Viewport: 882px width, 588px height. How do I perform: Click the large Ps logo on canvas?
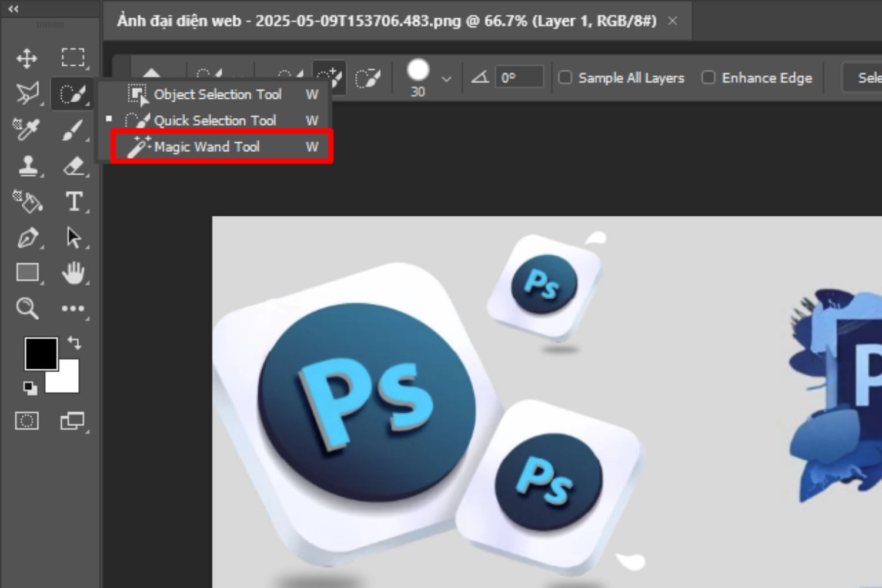tap(366, 403)
